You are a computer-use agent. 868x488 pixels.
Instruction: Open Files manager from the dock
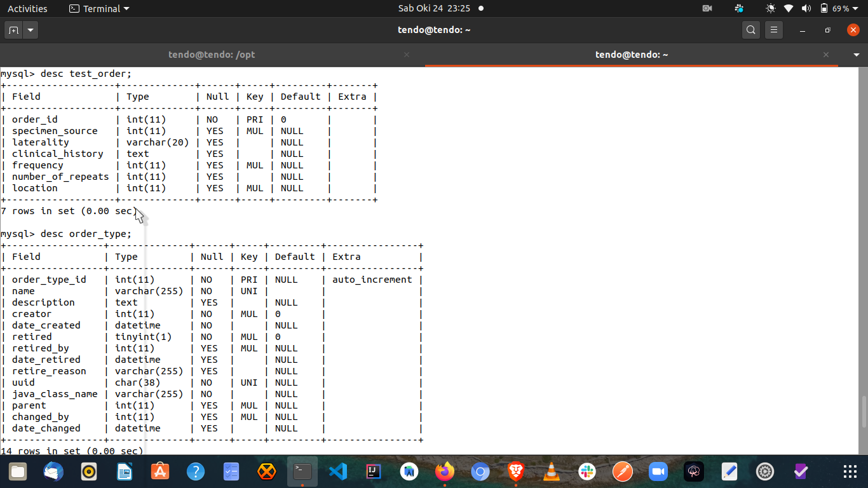tap(18, 471)
